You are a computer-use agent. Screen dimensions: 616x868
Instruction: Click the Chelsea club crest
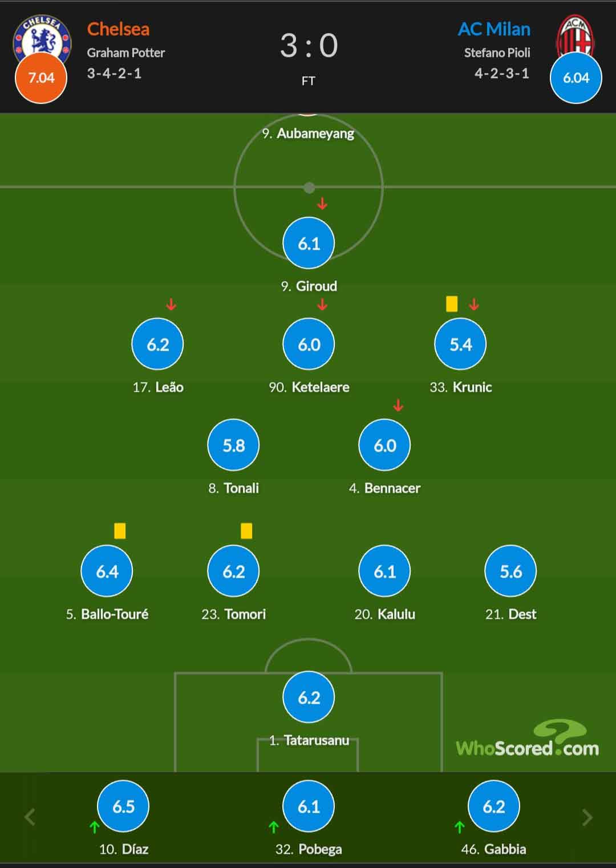tap(42, 35)
